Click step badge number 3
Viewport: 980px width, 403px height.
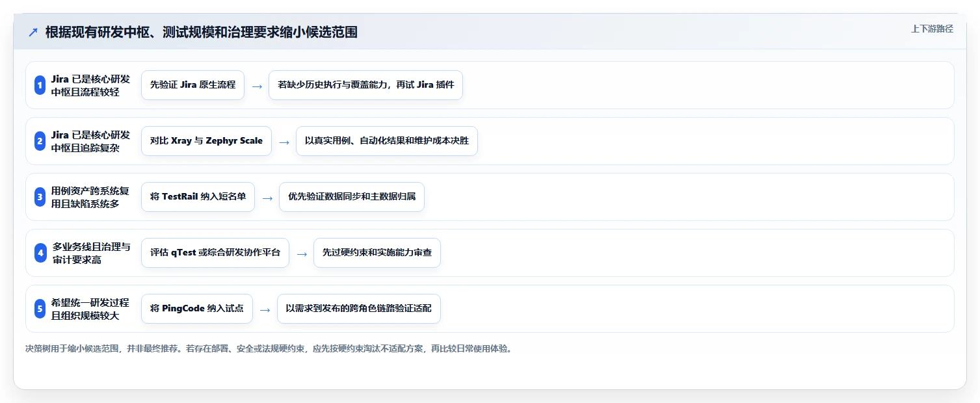[x=40, y=197]
